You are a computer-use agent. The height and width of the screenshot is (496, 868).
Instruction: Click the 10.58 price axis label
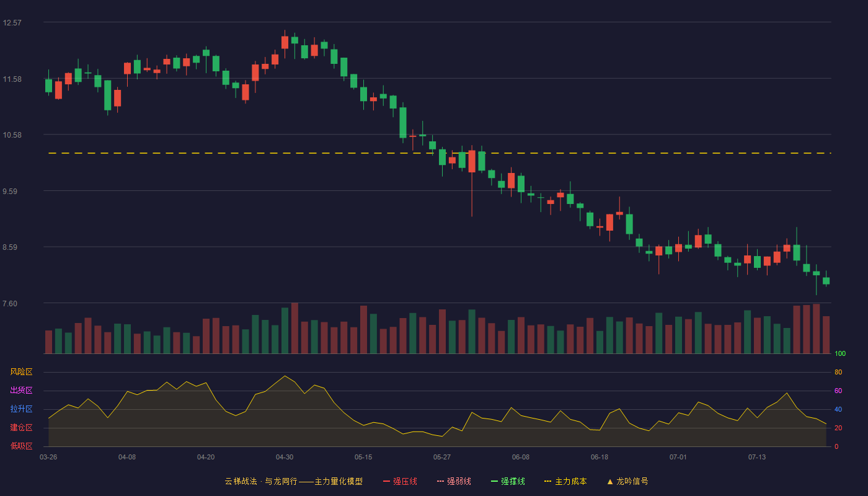(12, 135)
